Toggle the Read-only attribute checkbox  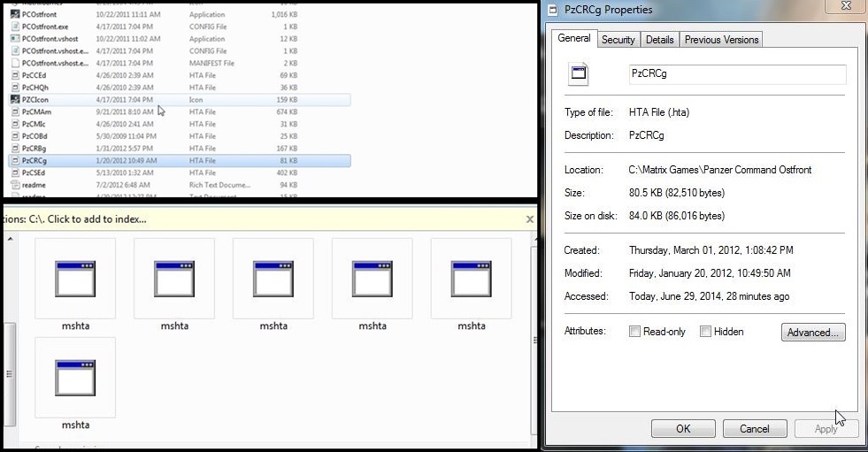pyautogui.click(x=635, y=332)
